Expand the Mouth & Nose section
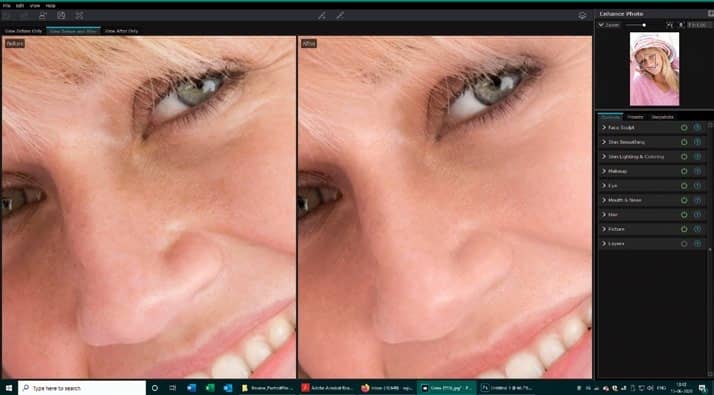This screenshot has height=395, width=714. [x=622, y=200]
